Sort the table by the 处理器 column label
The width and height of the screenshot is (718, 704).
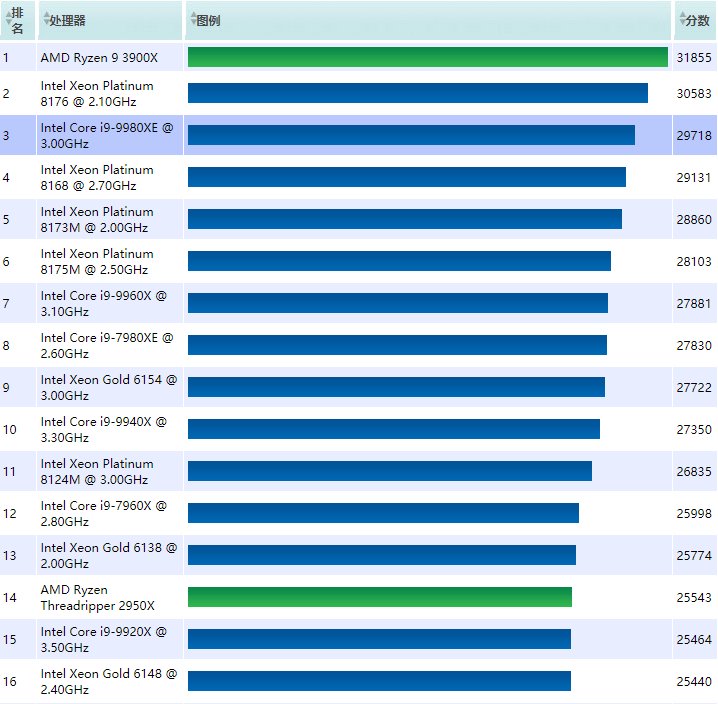[68, 20]
